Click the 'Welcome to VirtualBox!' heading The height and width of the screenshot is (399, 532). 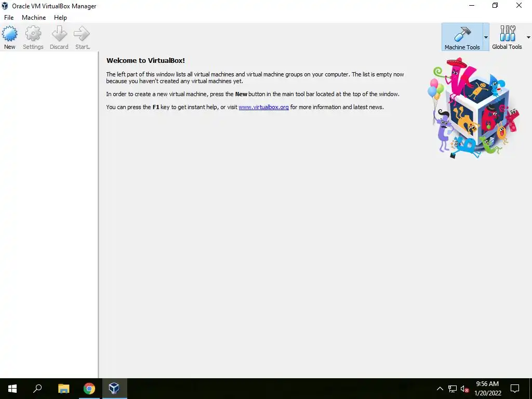pyautogui.click(x=145, y=61)
